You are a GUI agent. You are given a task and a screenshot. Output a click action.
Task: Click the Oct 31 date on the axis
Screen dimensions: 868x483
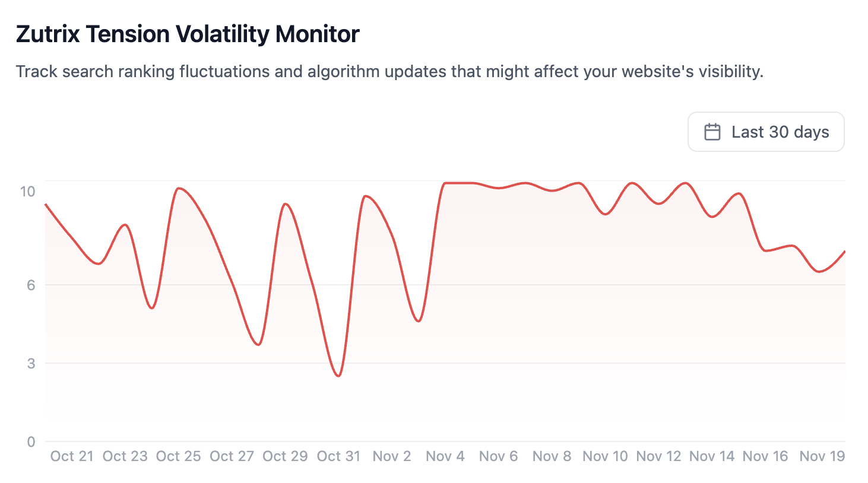click(x=338, y=456)
